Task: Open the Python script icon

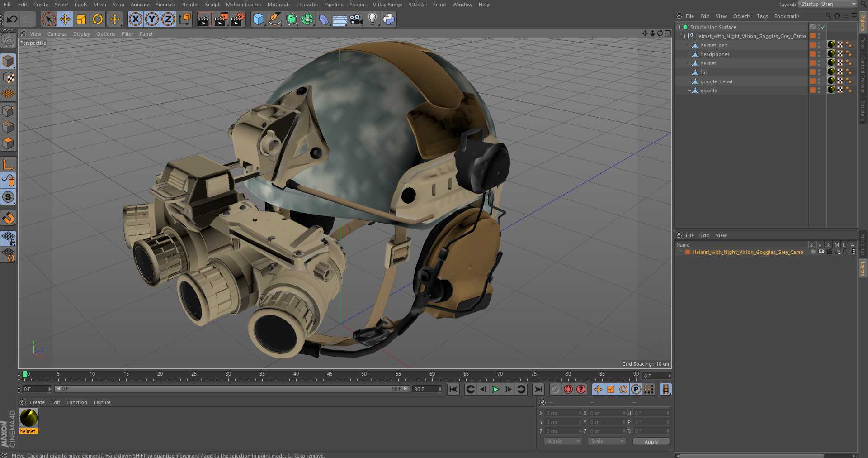Action: 389,19
